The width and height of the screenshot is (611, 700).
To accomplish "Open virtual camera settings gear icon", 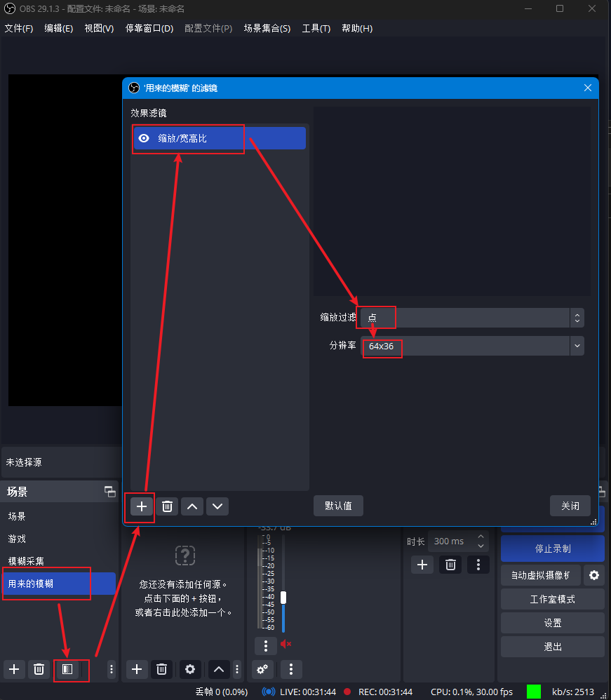I will (594, 575).
